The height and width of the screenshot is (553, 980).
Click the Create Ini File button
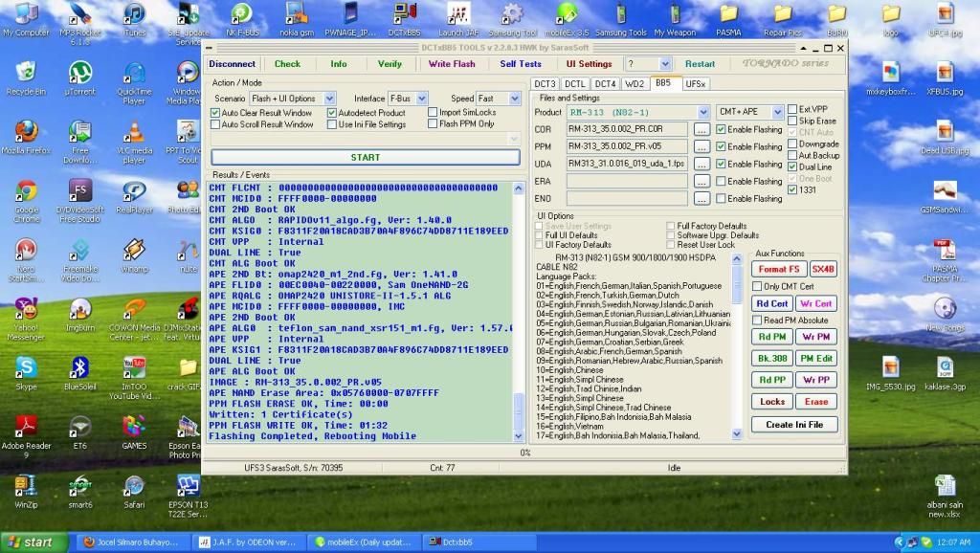point(793,425)
